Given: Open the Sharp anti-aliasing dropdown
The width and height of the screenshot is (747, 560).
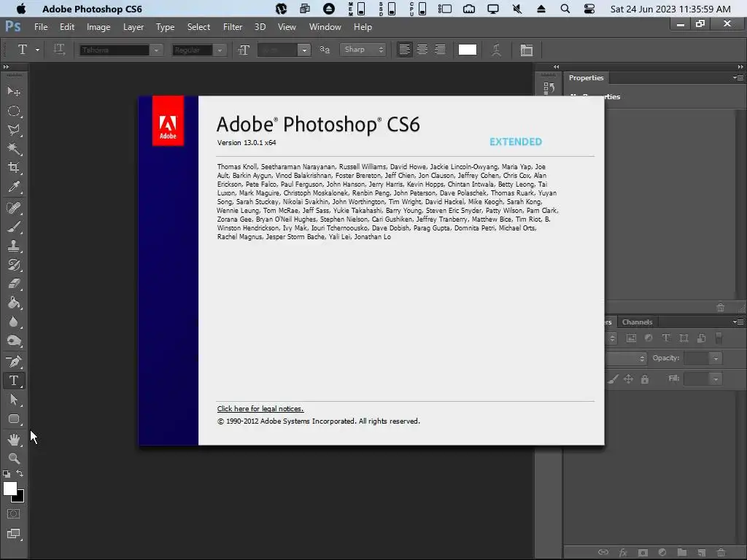Looking at the screenshot, I should tap(363, 50).
